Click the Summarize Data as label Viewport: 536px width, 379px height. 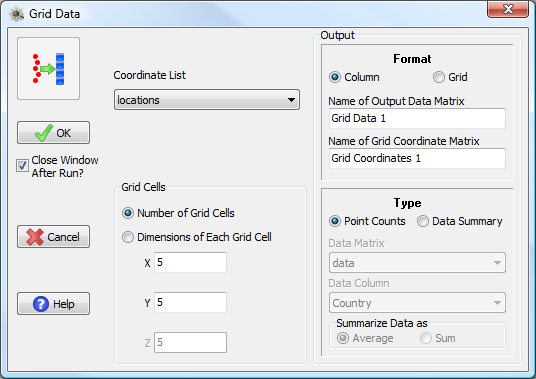[382, 323]
